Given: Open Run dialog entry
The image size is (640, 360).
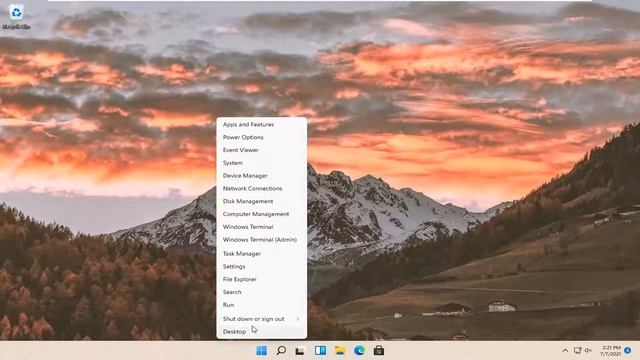Looking at the screenshot, I should point(262,305).
